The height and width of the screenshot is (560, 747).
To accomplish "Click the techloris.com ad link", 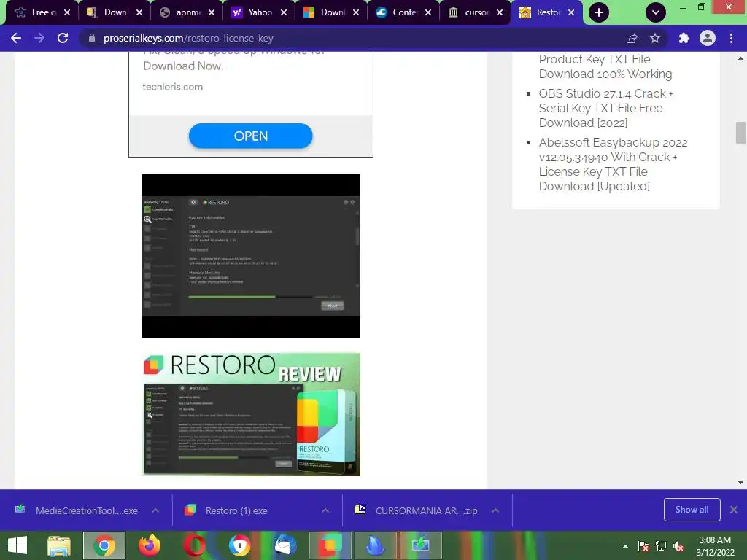I will click(x=172, y=87).
